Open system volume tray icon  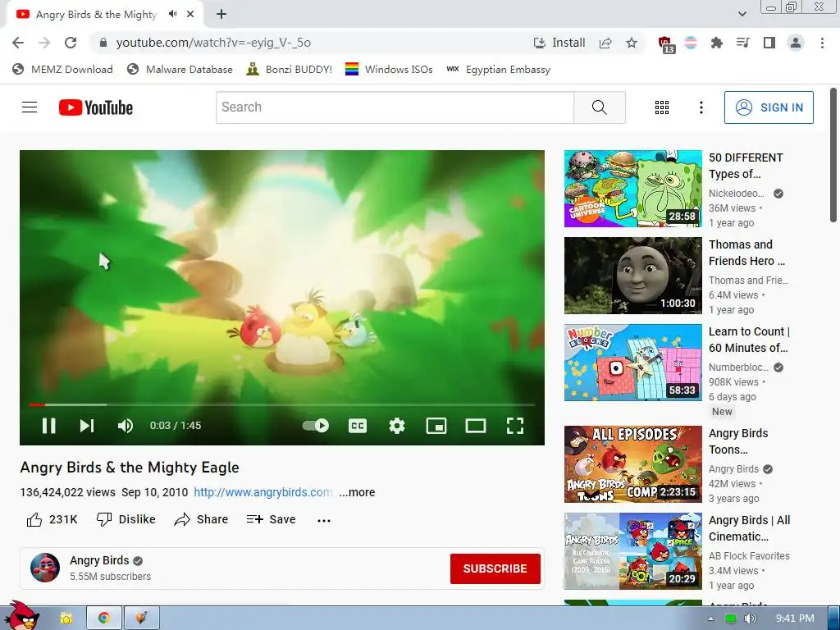(750, 619)
